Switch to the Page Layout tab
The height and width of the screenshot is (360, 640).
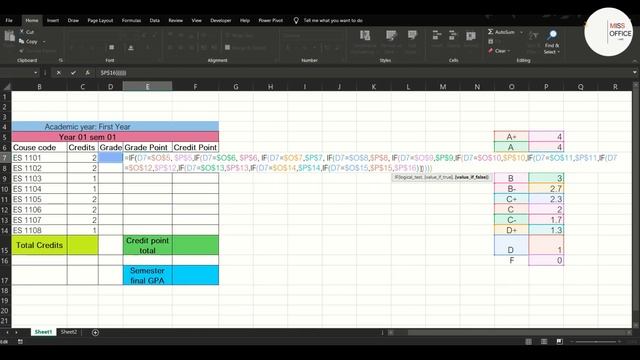pos(100,20)
